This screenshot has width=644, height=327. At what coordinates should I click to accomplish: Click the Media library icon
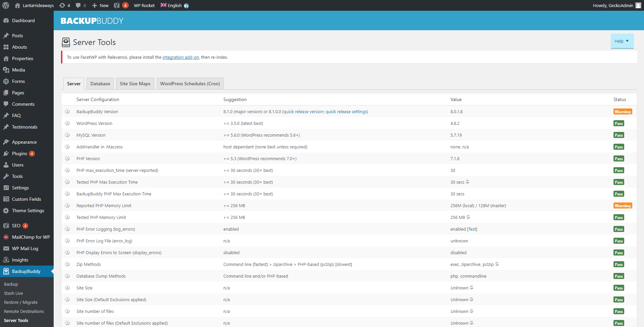pyautogui.click(x=6, y=70)
